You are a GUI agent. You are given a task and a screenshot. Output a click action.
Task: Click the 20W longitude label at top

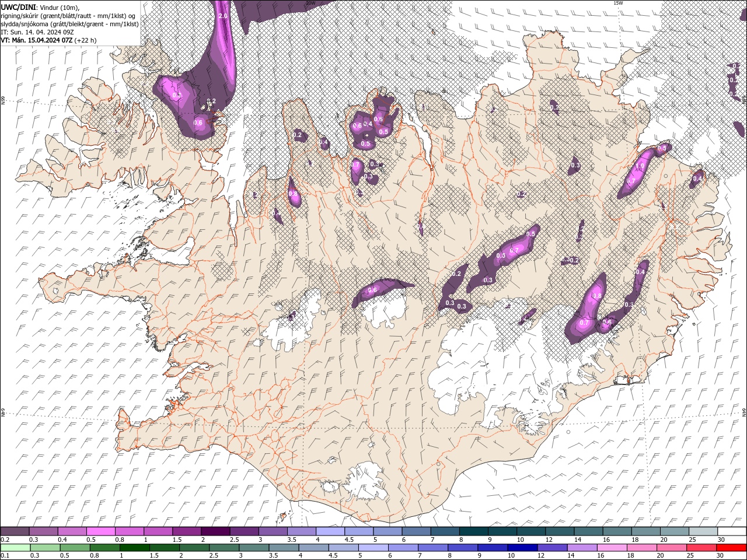[310, 3]
